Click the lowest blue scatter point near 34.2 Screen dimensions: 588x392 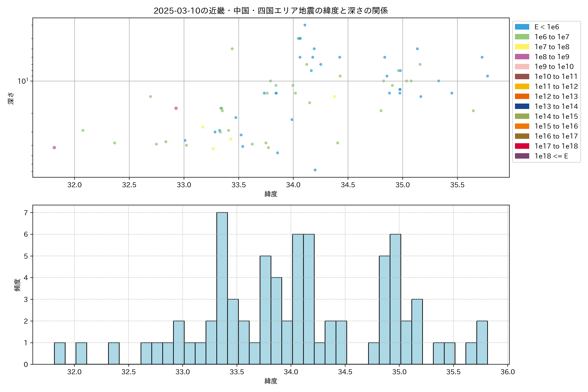click(315, 170)
